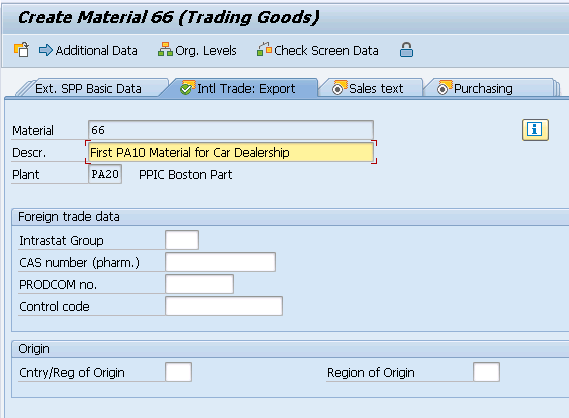Click the Region of Origin field
The width and height of the screenshot is (569, 418).
[486, 372]
